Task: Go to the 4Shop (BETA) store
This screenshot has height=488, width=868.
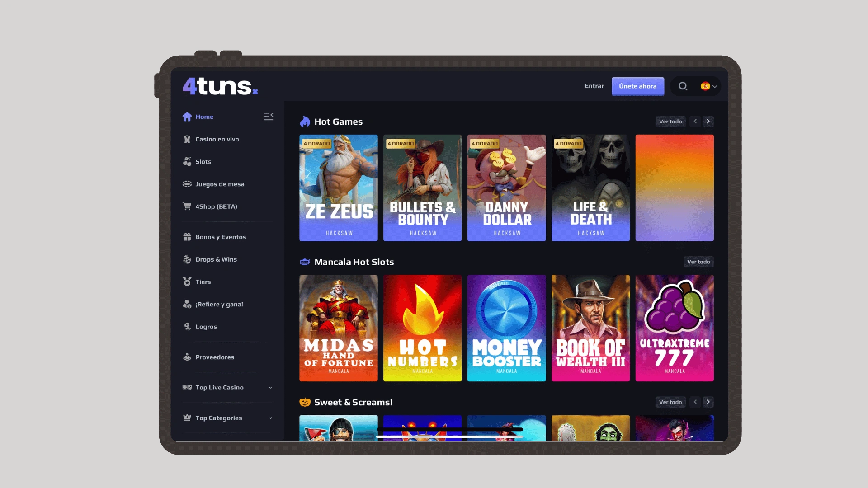Action: coord(216,206)
